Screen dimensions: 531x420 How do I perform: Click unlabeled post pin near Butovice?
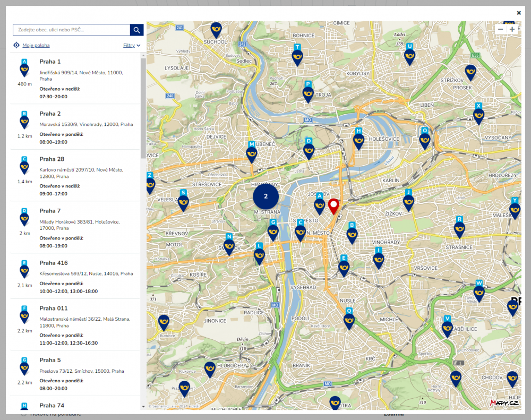pos(164,323)
